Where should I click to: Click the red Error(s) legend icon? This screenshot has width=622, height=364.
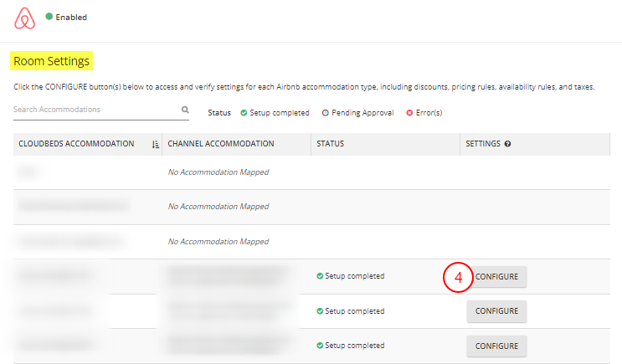click(x=409, y=113)
